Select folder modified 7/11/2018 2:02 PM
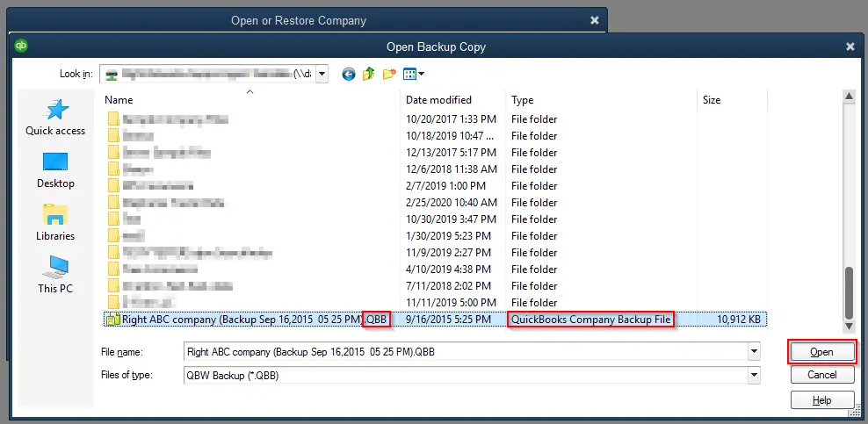The image size is (868, 424). point(435,286)
